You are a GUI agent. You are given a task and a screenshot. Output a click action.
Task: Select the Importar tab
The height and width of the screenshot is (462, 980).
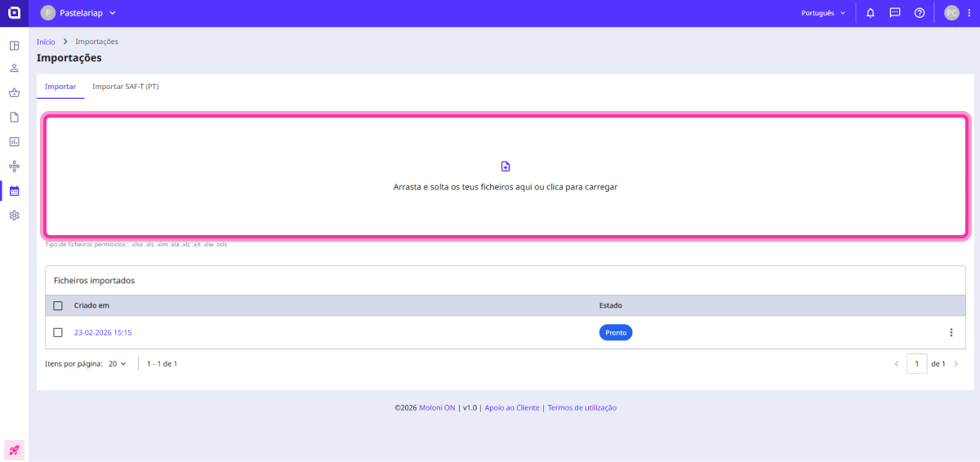tap(60, 87)
